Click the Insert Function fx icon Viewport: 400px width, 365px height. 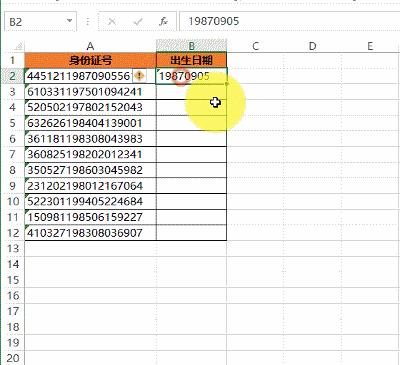(x=163, y=22)
